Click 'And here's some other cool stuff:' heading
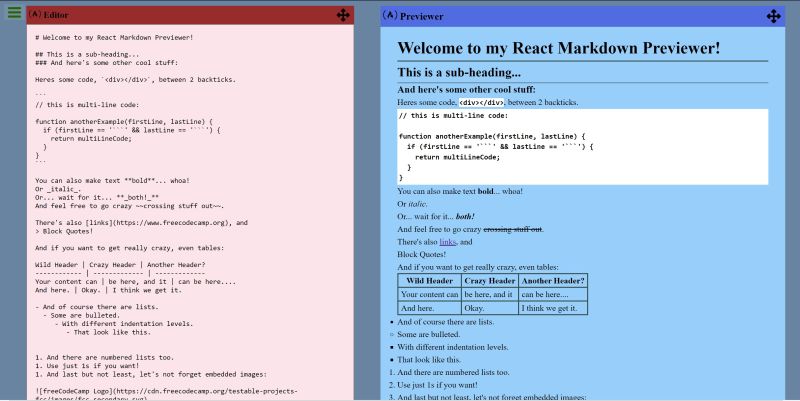The image size is (800, 401). [466, 89]
